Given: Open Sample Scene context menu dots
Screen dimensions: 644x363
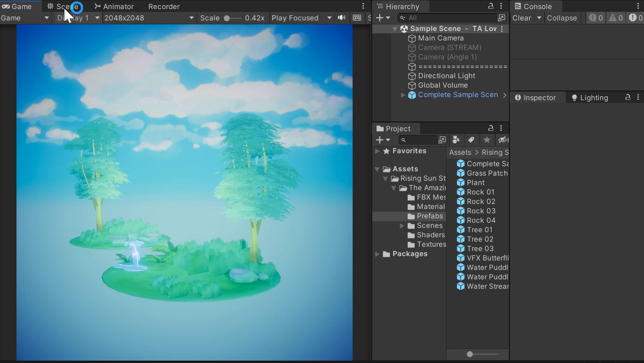Looking at the screenshot, I should click(x=502, y=29).
